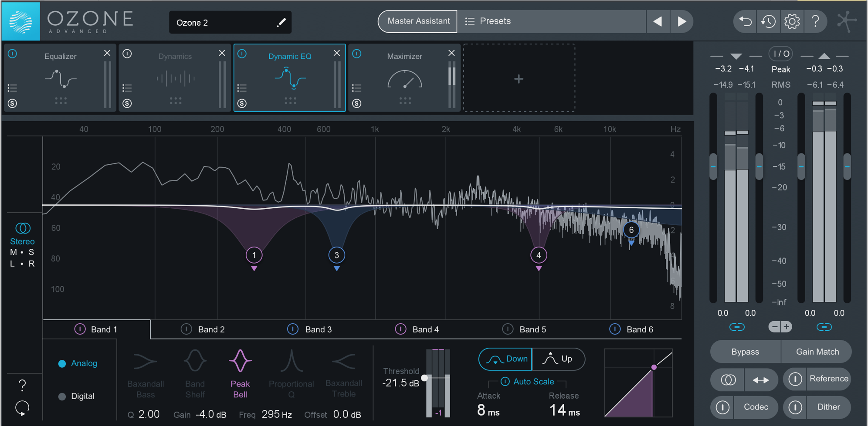This screenshot has height=427, width=868.
Task: Open the help question mark at bottom left
Action: coord(22,385)
